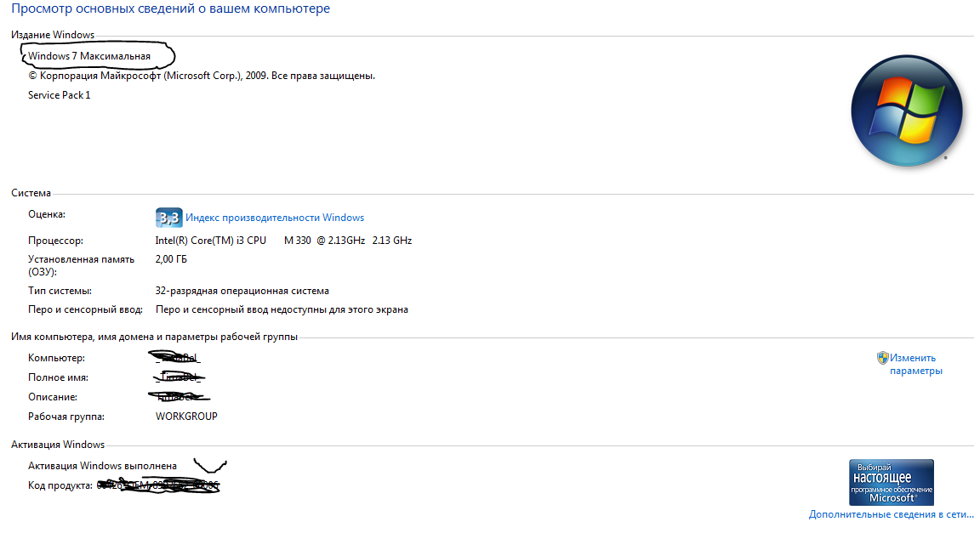Click the Полное имя label
The width and height of the screenshot is (980, 533).
(58, 377)
